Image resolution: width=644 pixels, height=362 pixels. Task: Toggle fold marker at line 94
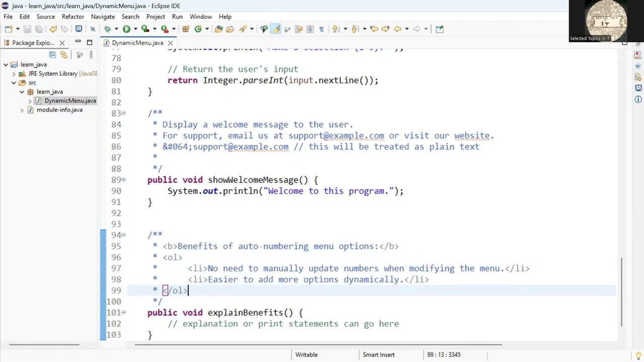click(124, 235)
